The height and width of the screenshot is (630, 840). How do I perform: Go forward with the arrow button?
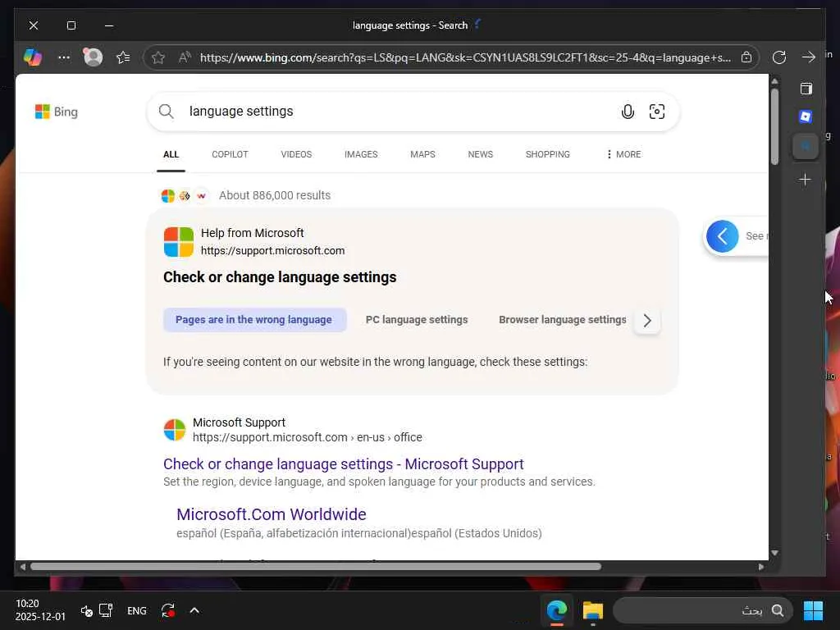pos(808,57)
